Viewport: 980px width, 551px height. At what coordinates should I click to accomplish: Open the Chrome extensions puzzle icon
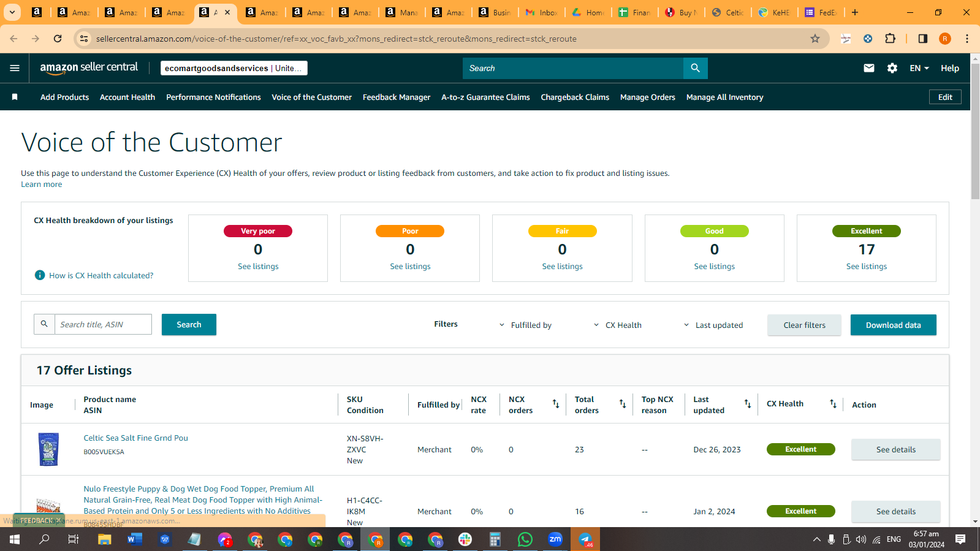[891, 39]
